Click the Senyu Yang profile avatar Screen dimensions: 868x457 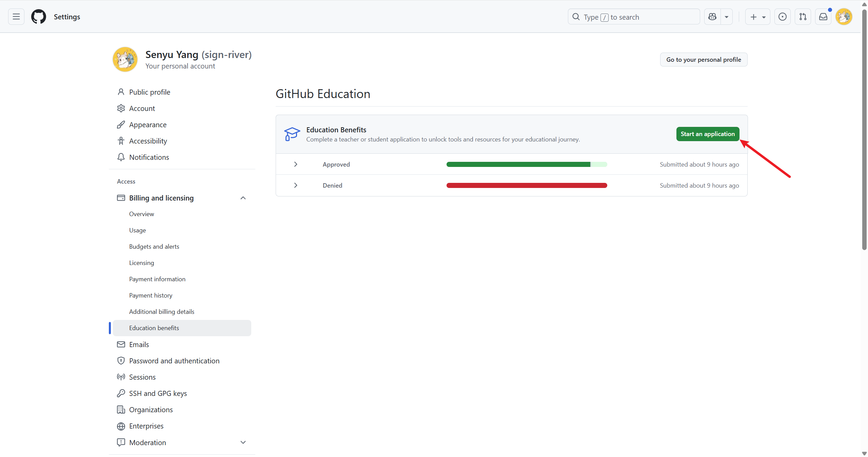pos(125,59)
